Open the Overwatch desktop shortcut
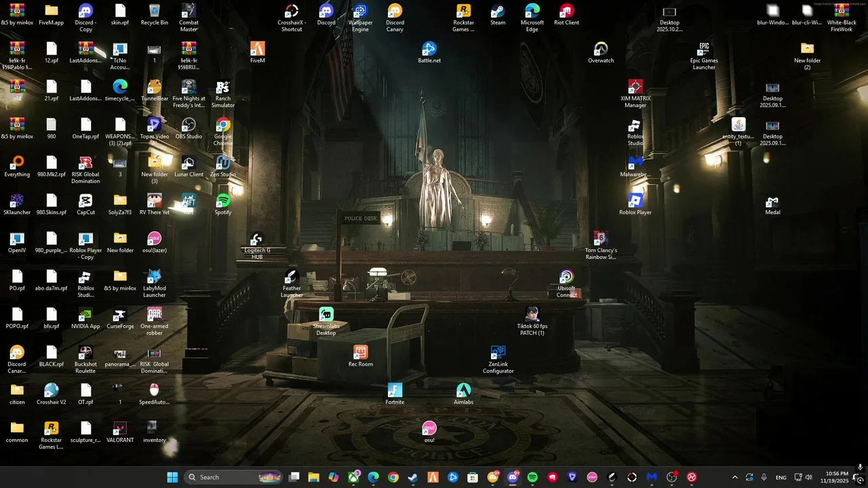Screen dimensions: 868x488 point(601,53)
